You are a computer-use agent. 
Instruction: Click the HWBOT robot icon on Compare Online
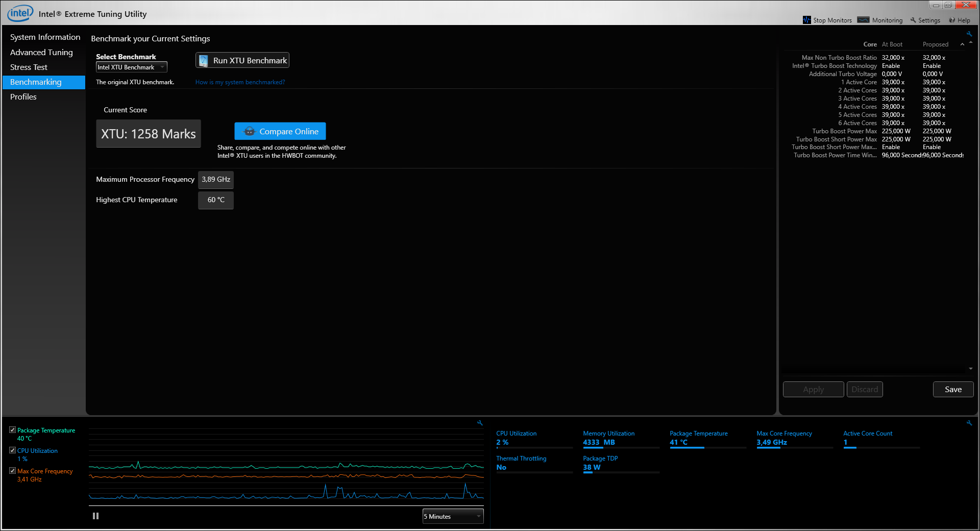[x=249, y=131]
